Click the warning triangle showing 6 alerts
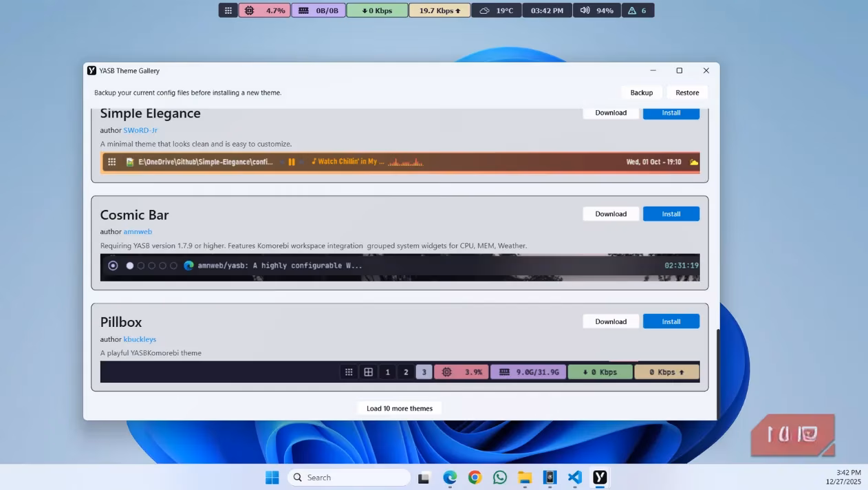 (638, 10)
